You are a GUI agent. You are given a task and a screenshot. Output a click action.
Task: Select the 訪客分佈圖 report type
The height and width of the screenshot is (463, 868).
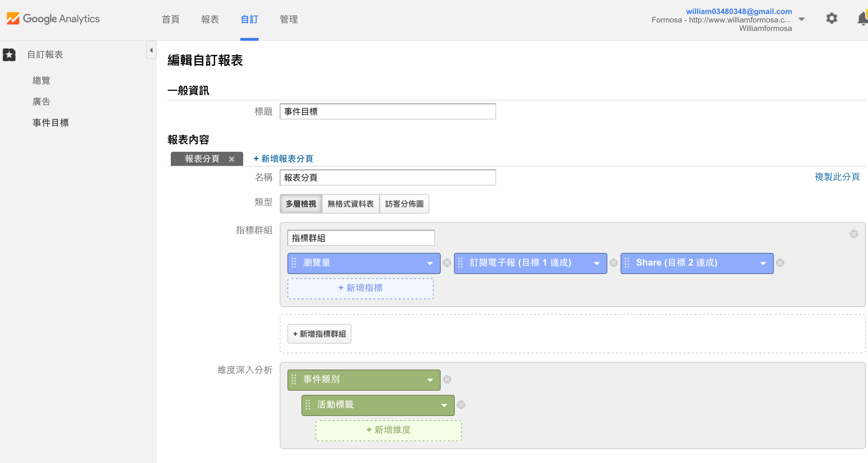click(404, 204)
